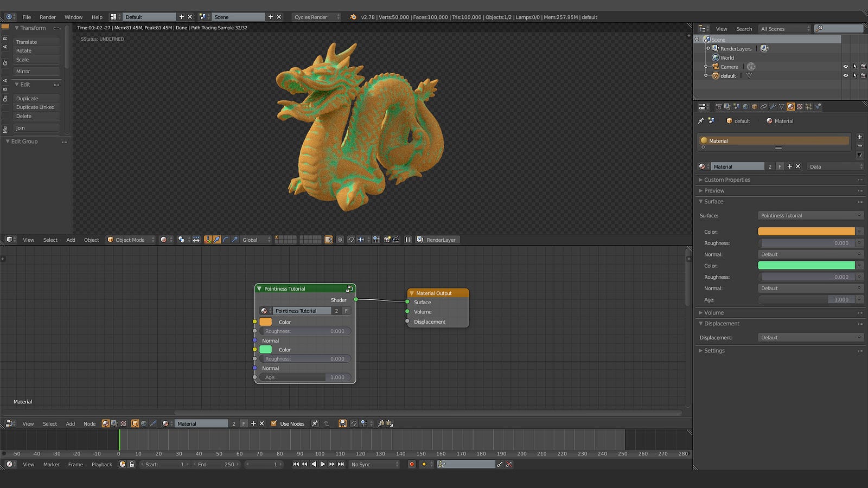The height and width of the screenshot is (488, 868).
Task: Toggle fake user F in node editor header
Action: pyautogui.click(x=244, y=423)
